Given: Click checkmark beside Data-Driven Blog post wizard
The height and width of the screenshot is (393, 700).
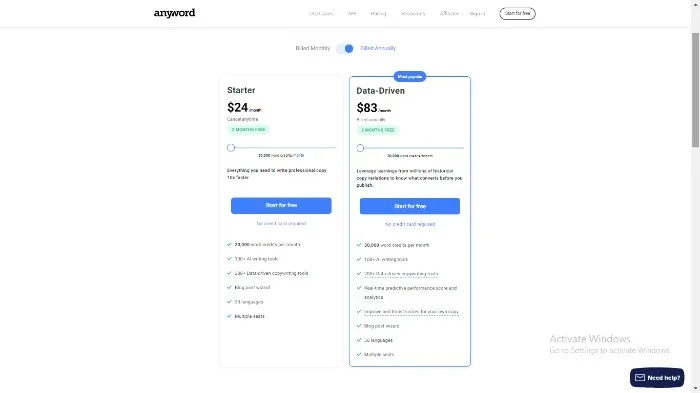Looking at the screenshot, I should tap(358, 326).
